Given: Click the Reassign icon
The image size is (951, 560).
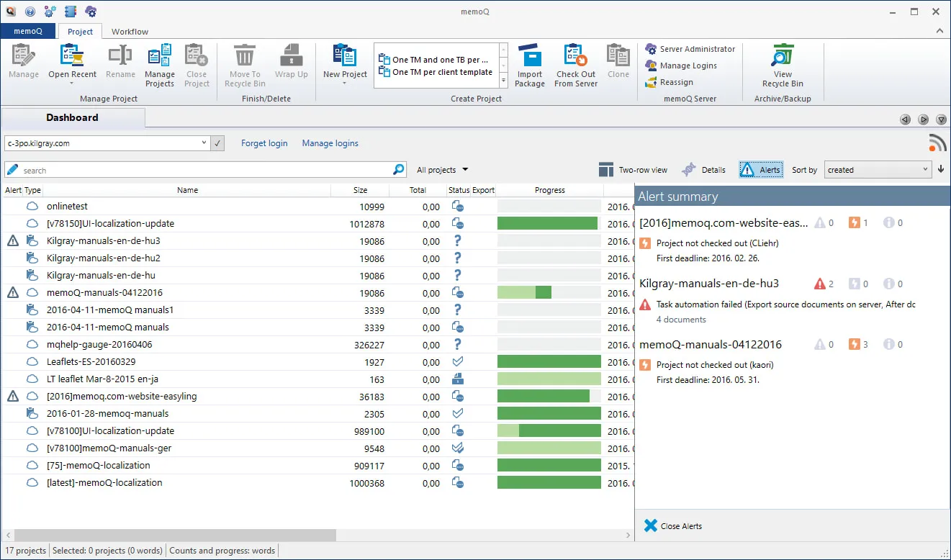Looking at the screenshot, I should click(669, 82).
